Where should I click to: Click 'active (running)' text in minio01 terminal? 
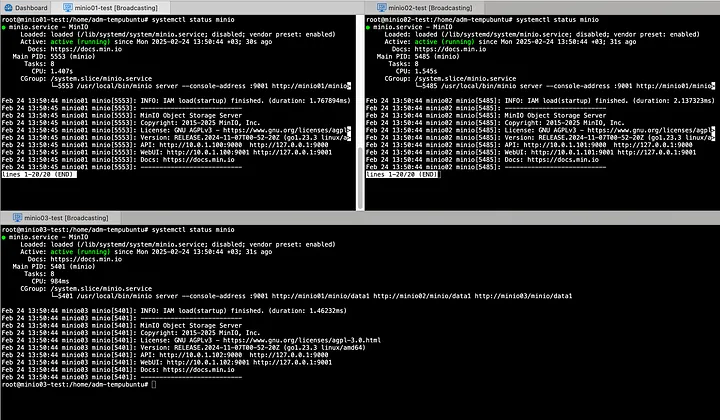tap(80, 42)
